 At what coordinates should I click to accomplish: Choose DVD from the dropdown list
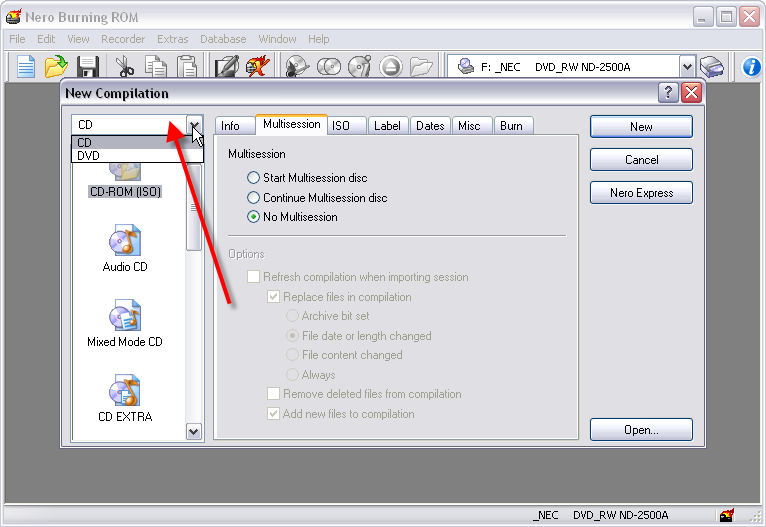[x=137, y=156]
